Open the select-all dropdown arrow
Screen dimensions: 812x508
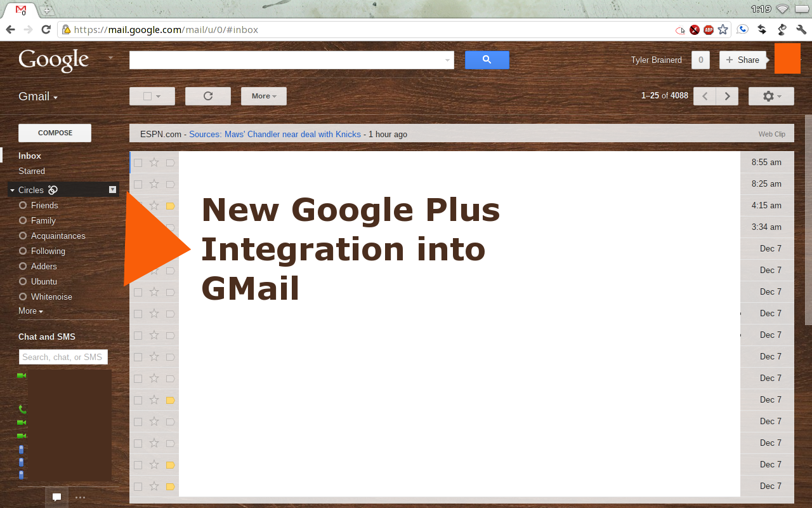pos(158,97)
